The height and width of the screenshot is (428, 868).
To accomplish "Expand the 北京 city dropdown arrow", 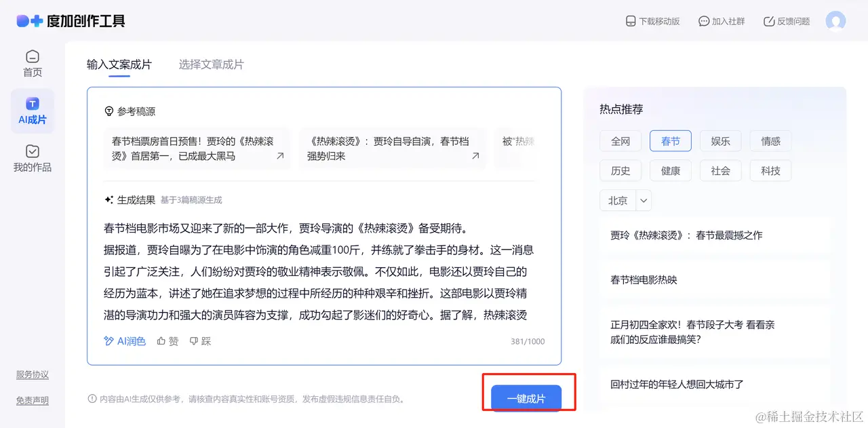I will pos(644,201).
